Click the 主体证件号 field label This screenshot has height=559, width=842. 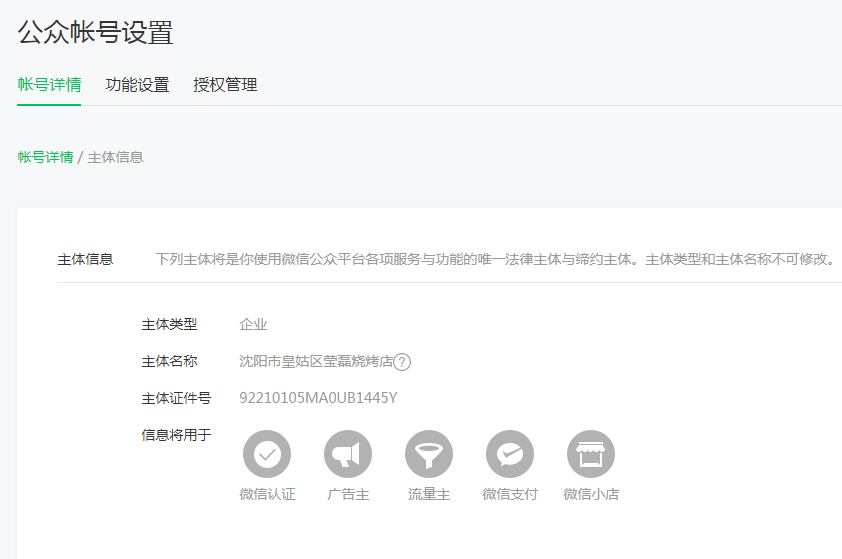pyautogui.click(x=176, y=398)
